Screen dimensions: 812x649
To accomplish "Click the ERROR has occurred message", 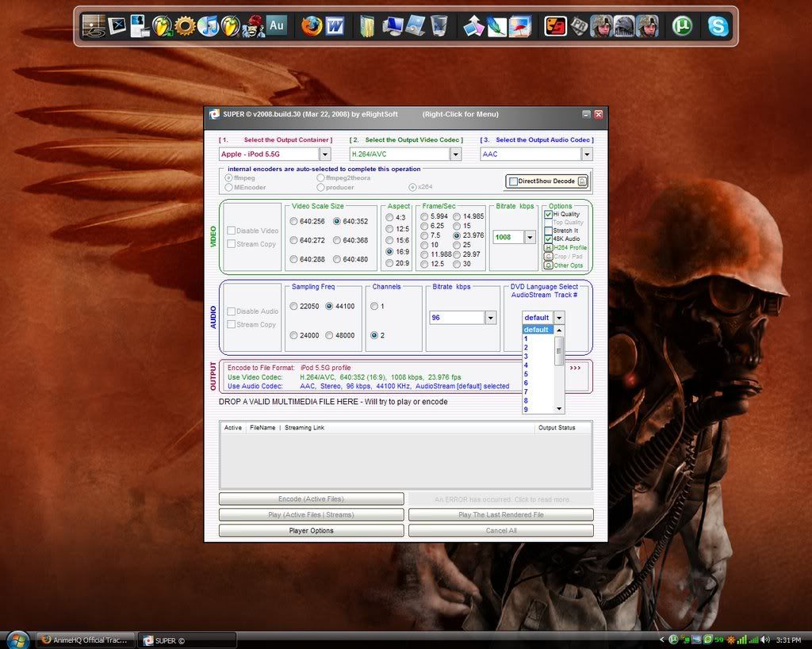I will click(501, 499).
